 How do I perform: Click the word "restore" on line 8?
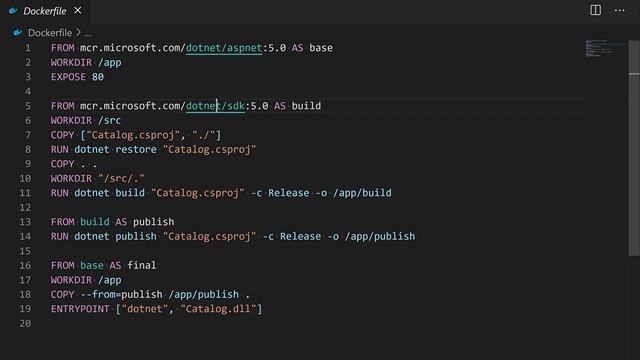136,149
